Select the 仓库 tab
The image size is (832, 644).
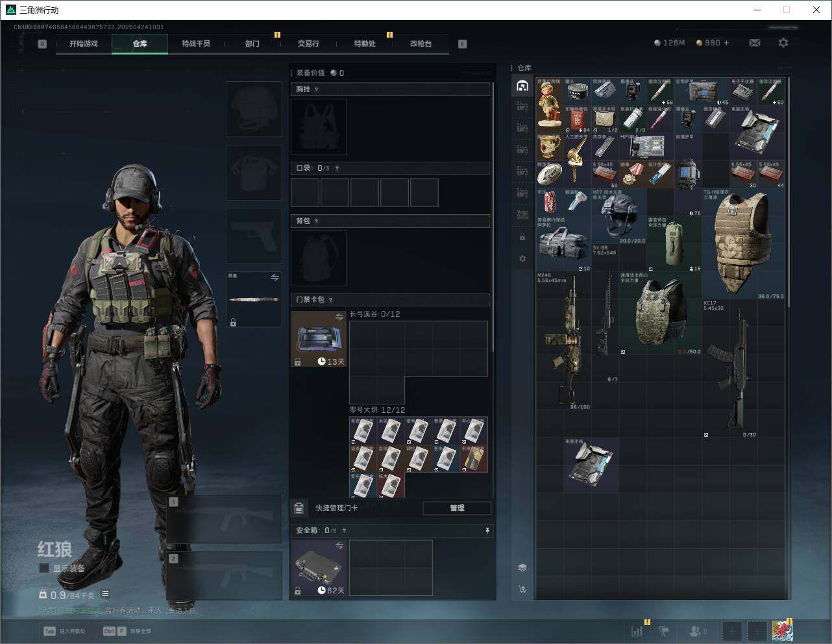pos(140,43)
